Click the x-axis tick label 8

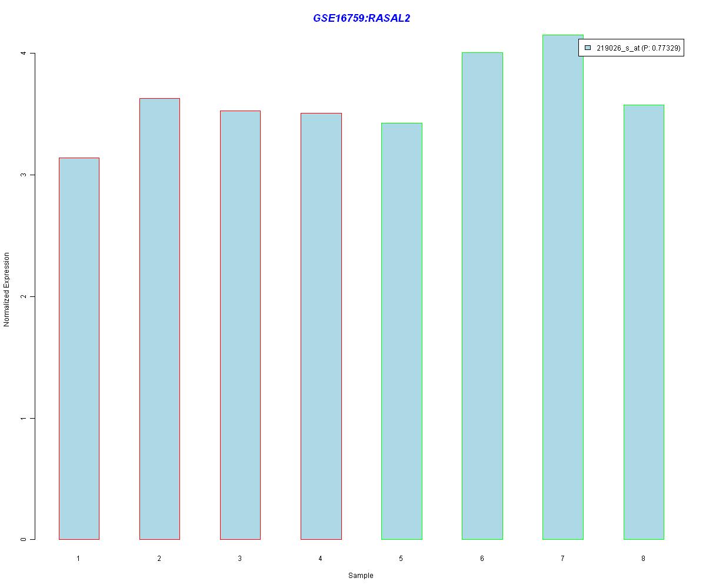(x=643, y=558)
